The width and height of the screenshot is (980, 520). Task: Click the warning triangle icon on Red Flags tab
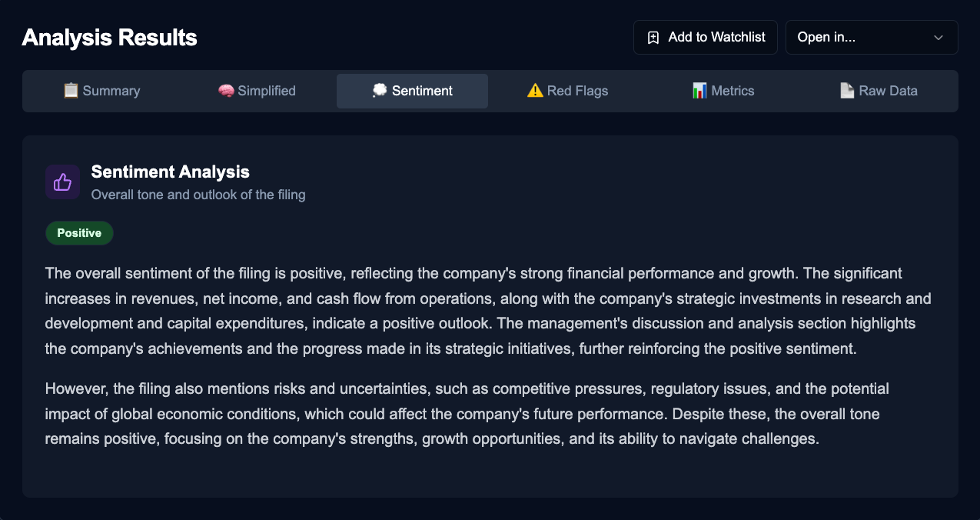coord(533,90)
